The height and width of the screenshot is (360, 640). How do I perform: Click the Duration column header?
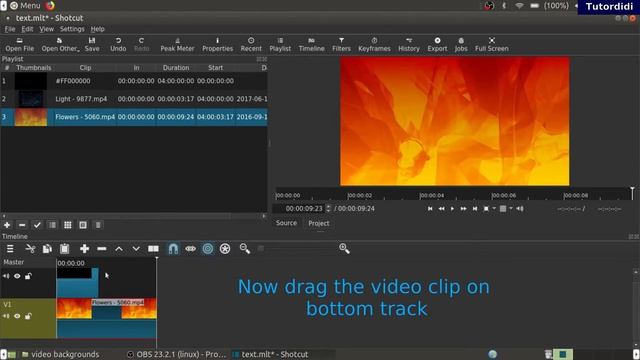[176, 68]
